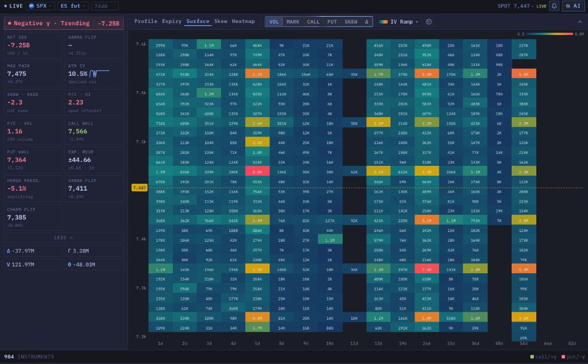
Task: Click the LIVE status indicator at top left
Action: (13, 6)
